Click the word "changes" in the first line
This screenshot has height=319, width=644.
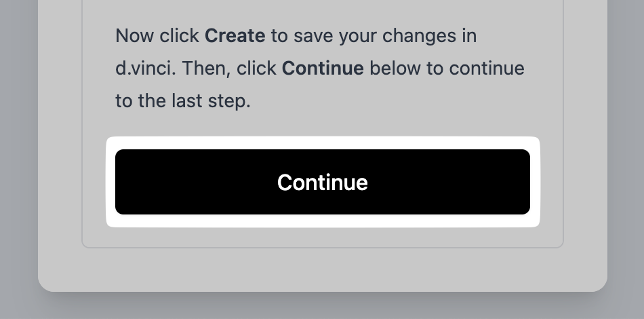tap(424, 35)
